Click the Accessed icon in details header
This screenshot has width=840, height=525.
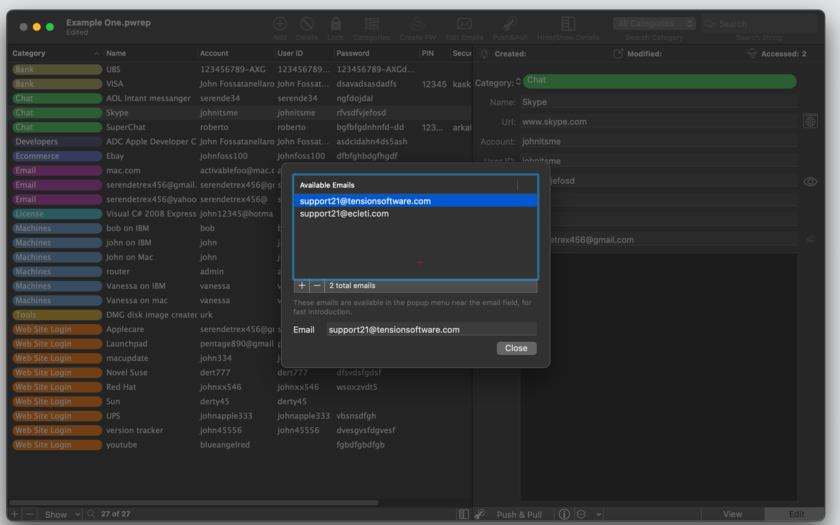(752, 54)
